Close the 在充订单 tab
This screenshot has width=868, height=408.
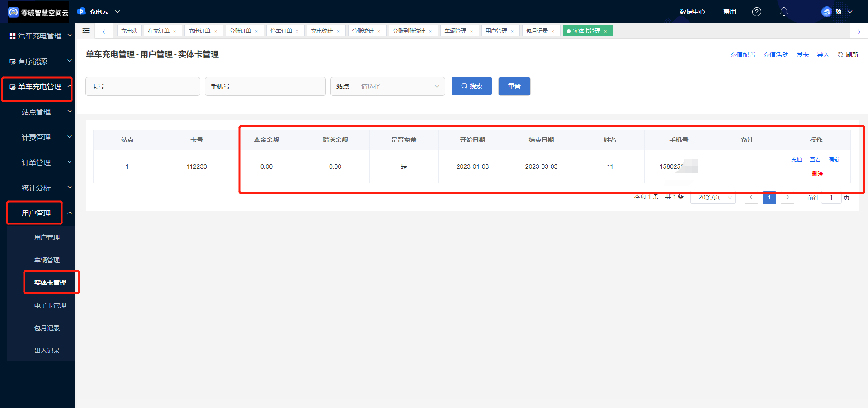coord(175,31)
